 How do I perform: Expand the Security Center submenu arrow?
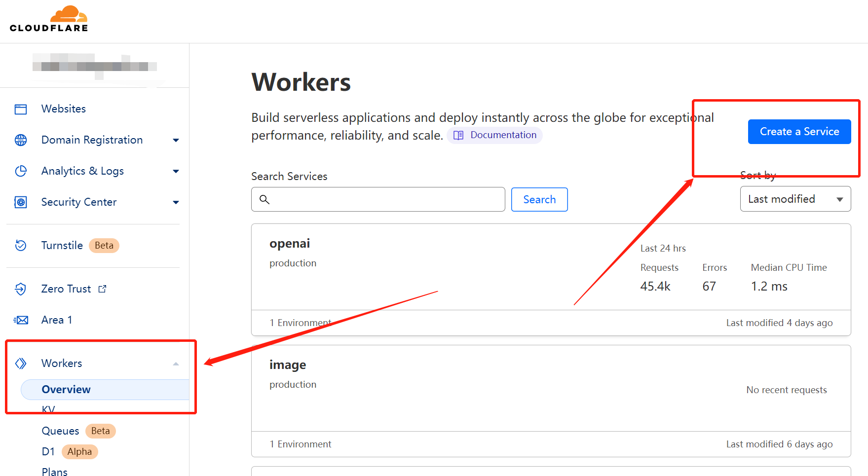[176, 203]
